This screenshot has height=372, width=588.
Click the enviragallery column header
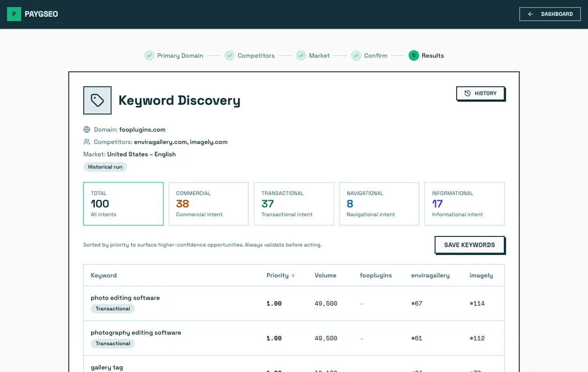(x=430, y=276)
